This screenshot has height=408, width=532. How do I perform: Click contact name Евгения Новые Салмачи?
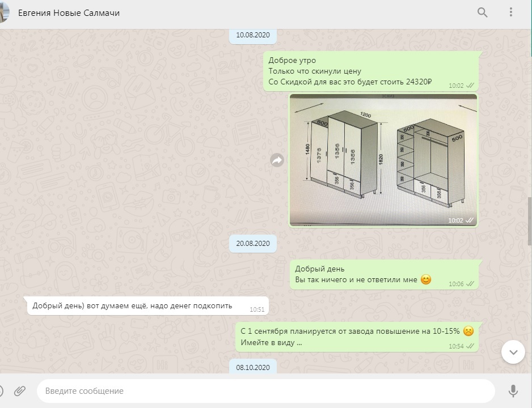[x=69, y=13]
